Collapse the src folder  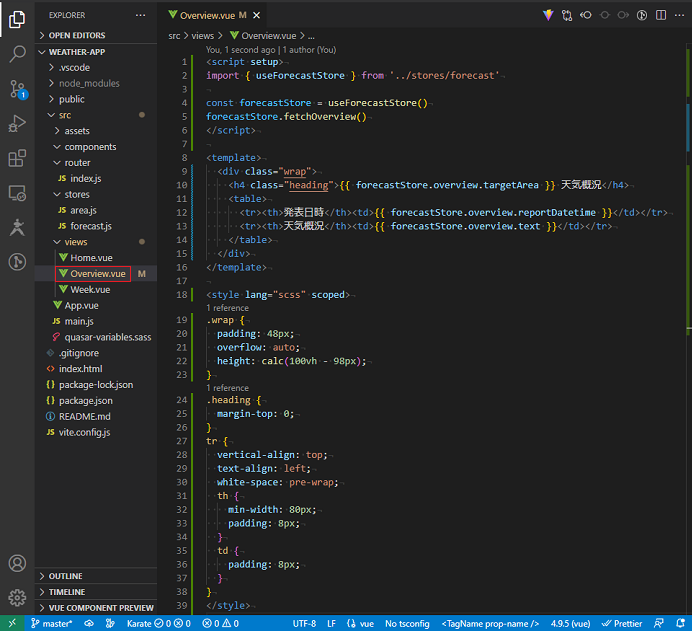coord(96,115)
